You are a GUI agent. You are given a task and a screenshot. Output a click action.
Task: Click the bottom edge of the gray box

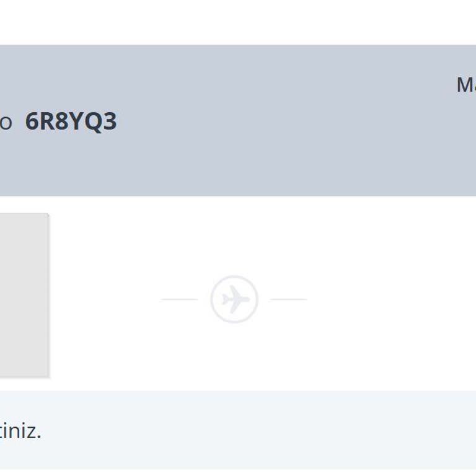tap(24, 376)
